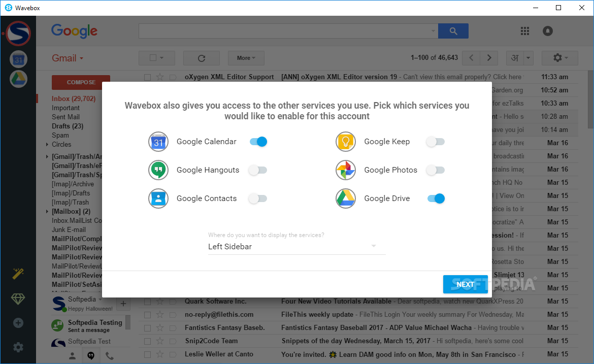Open the Spam folder
The width and height of the screenshot is (594, 364).
tap(60, 135)
